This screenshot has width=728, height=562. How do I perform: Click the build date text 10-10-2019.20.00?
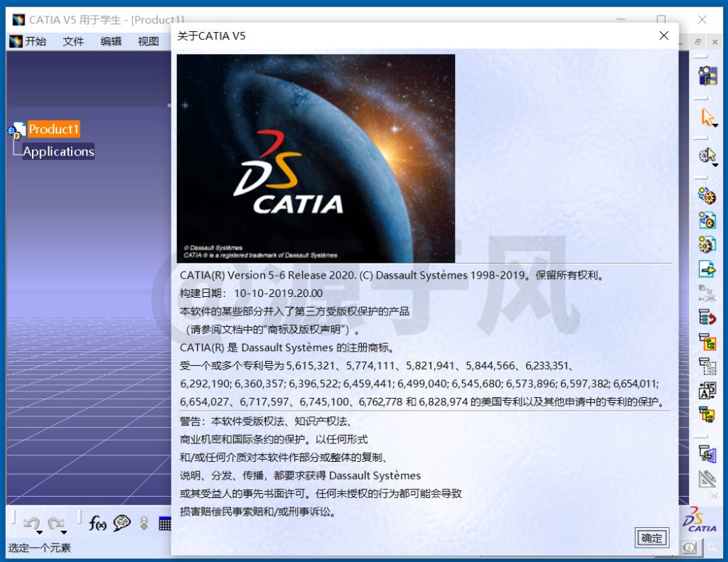coord(278,293)
